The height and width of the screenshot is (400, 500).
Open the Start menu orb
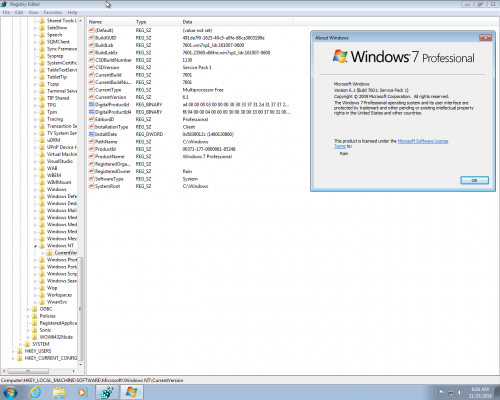coord(10,392)
